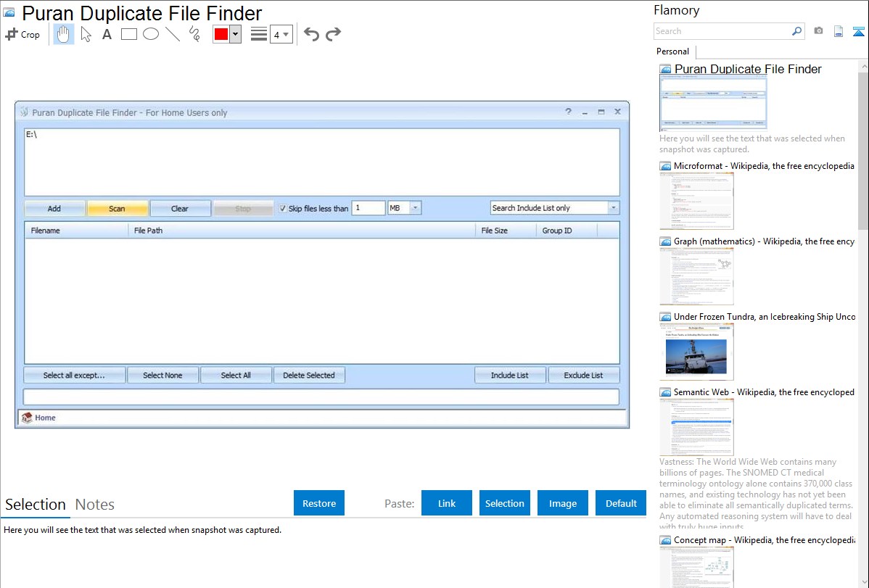Paste as Image
Image resolution: width=869 pixels, height=588 pixels.
(563, 503)
